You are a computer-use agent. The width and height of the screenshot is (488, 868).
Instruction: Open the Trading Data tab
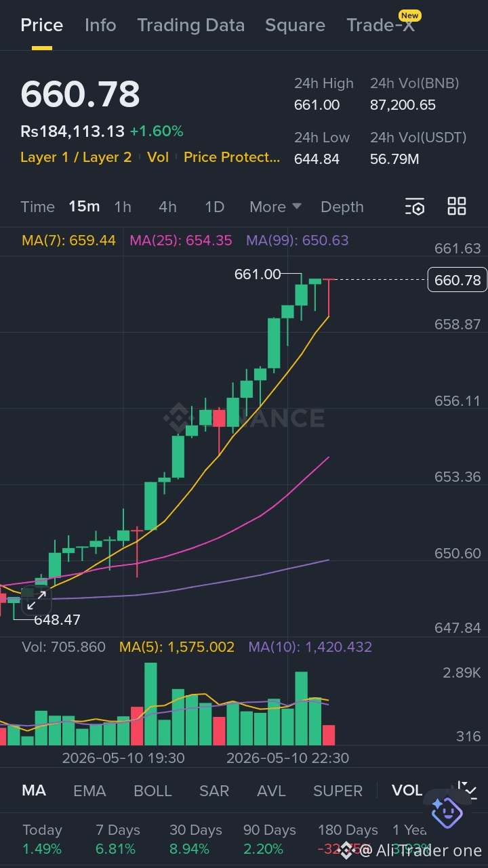click(x=190, y=25)
